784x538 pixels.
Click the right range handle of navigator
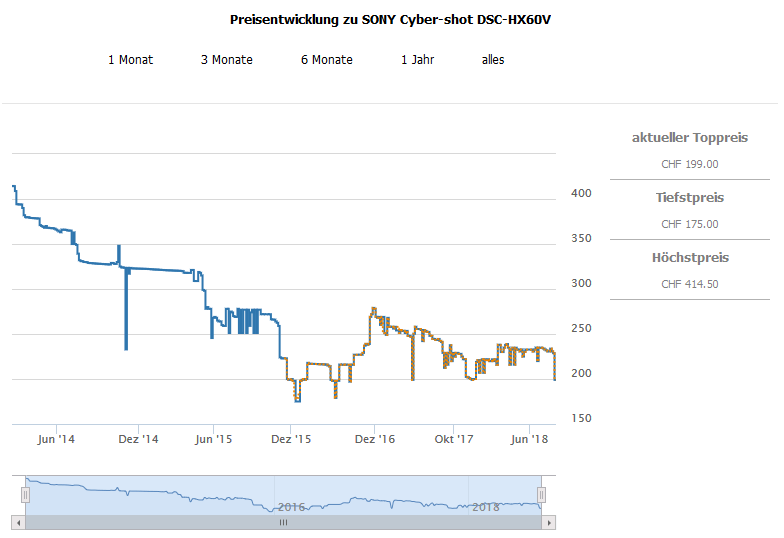pos(542,495)
